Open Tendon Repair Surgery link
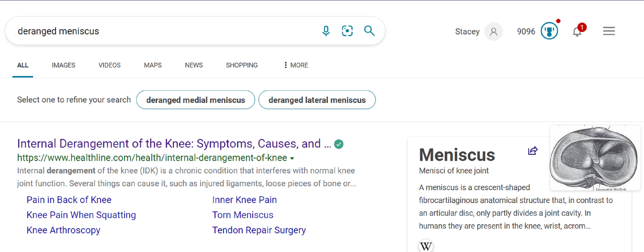Screen dimensions: 644x252 (x=259, y=230)
